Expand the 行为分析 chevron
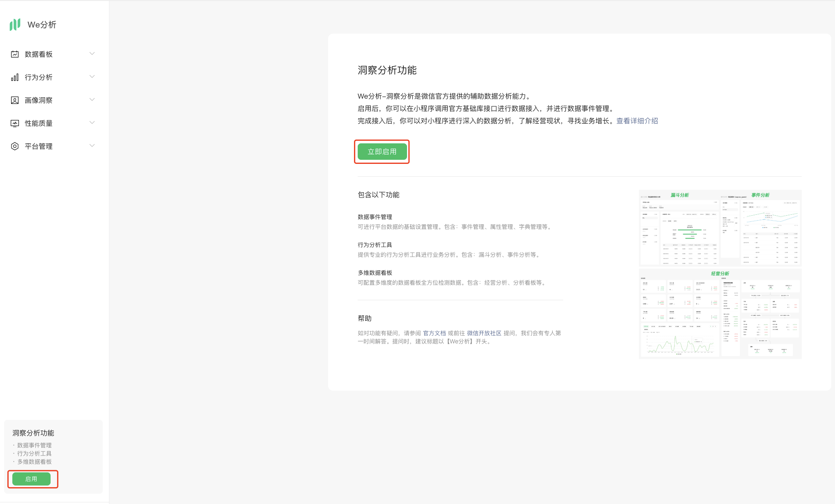The image size is (835, 504). click(92, 76)
